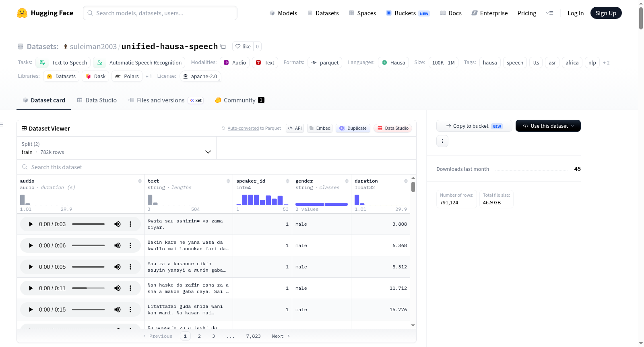644x347 pixels.
Task: Filter by the Text-to-Speech task tag
Action: click(63, 62)
